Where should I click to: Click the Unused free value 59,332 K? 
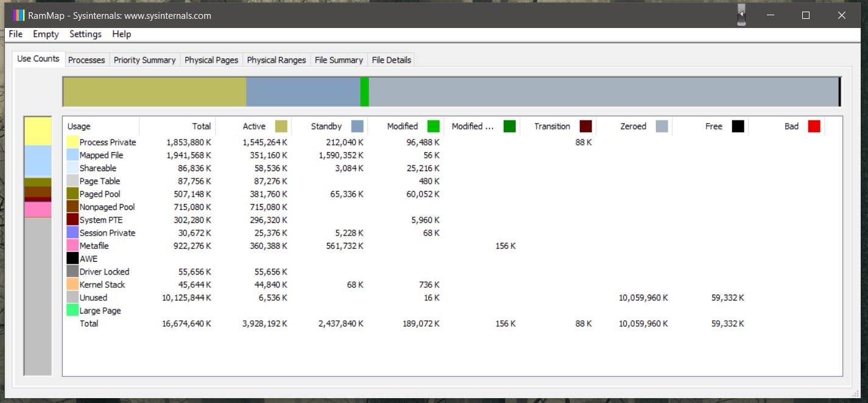coord(727,298)
